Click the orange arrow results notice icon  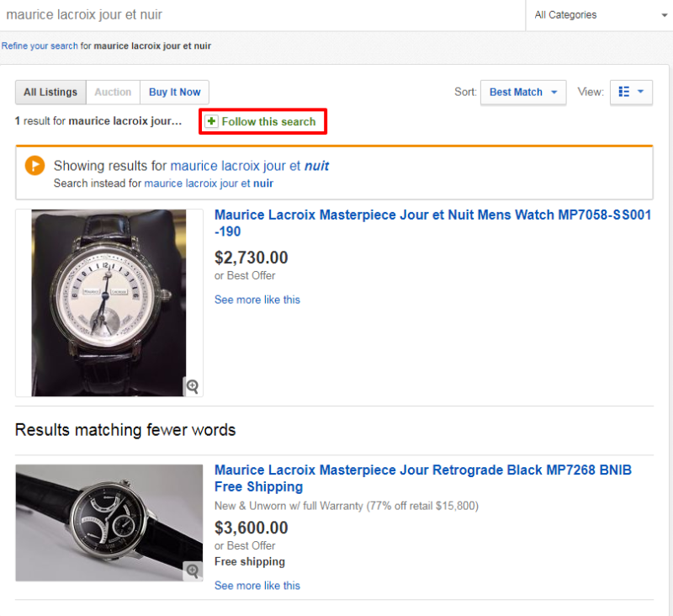pyautogui.click(x=34, y=167)
